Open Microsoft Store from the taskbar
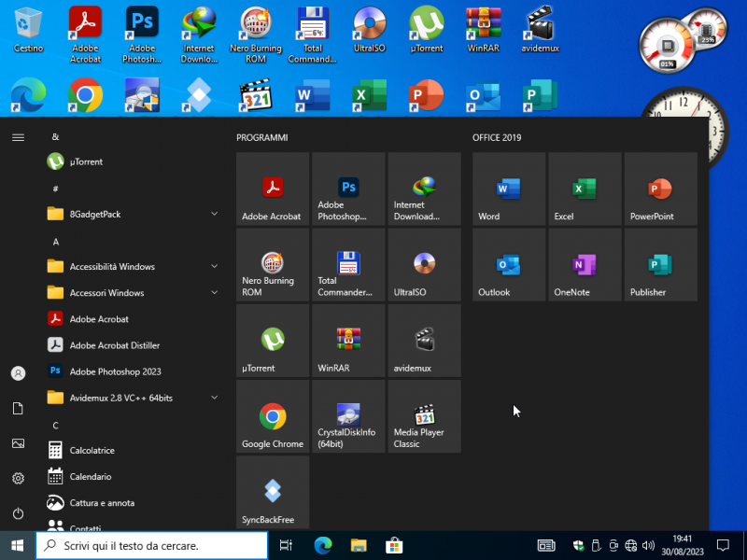Viewport: 747px width, 560px height. [394, 545]
